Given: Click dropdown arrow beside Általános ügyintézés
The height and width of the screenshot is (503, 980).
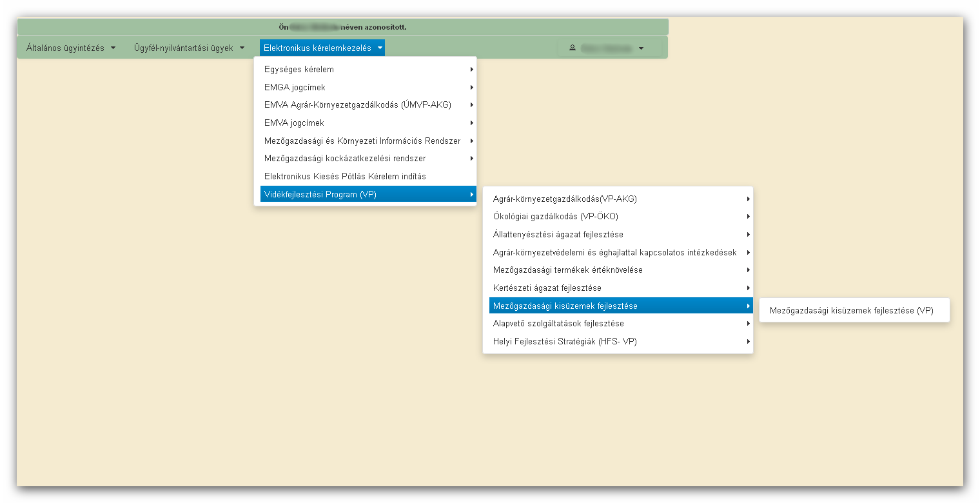Looking at the screenshot, I should pyautogui.click(x=113, y=48).
